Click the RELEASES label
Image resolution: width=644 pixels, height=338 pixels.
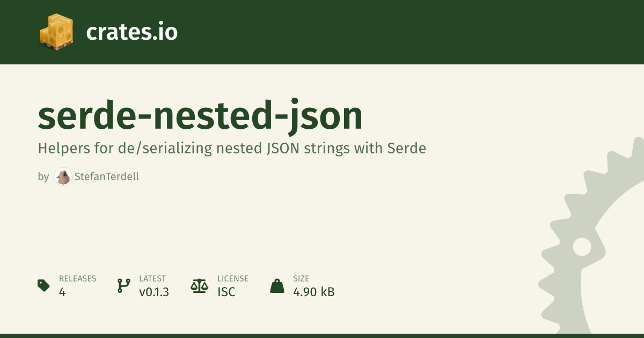point(77,278)
